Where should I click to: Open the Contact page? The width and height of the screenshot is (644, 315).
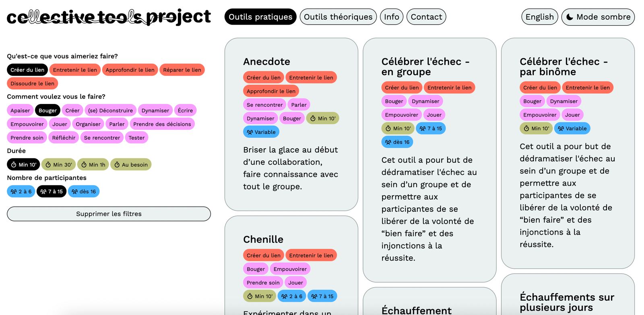pyautogui.click(x=426, y=17)
